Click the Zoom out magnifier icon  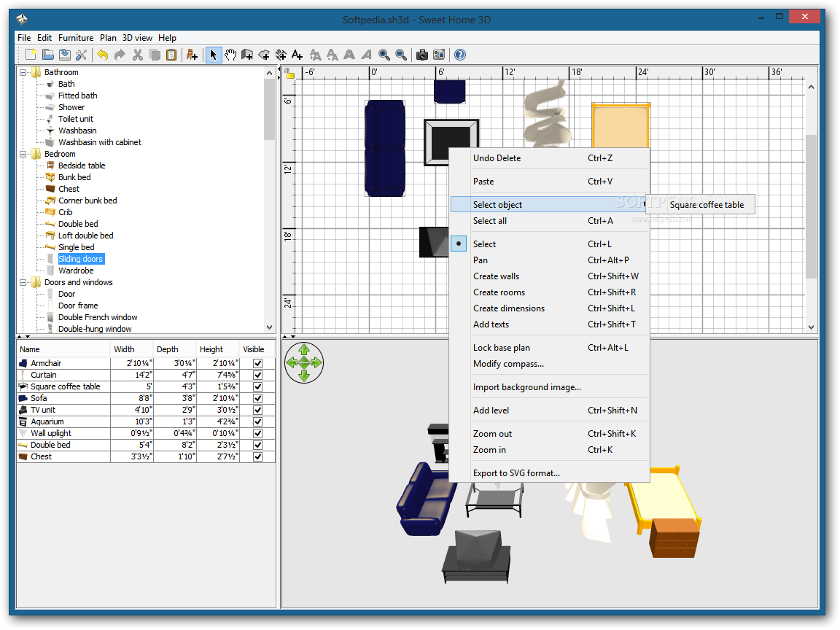pyautogui.click(x=401, y=55)
